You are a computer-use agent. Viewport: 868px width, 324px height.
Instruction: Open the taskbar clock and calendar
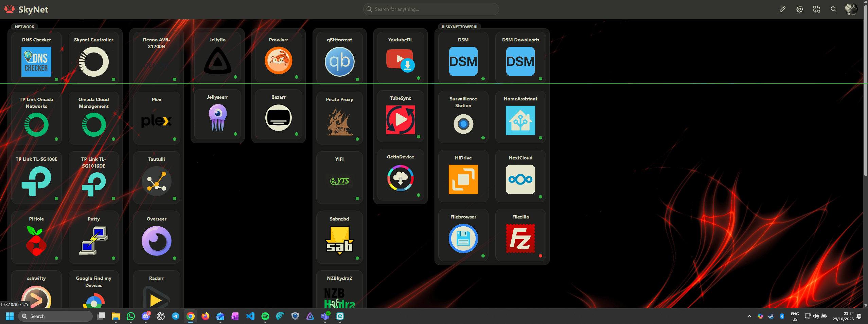pyautogui.click(x=843, y=316)
